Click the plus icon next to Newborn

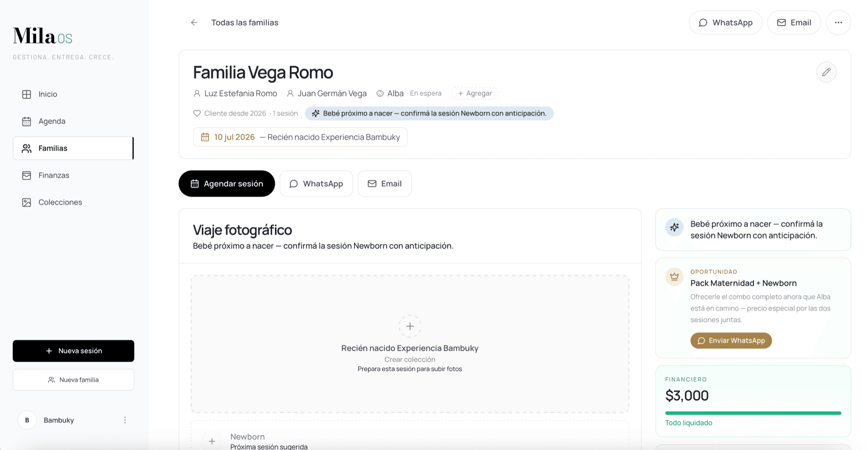pyautogui.click(x=212, y=441)
